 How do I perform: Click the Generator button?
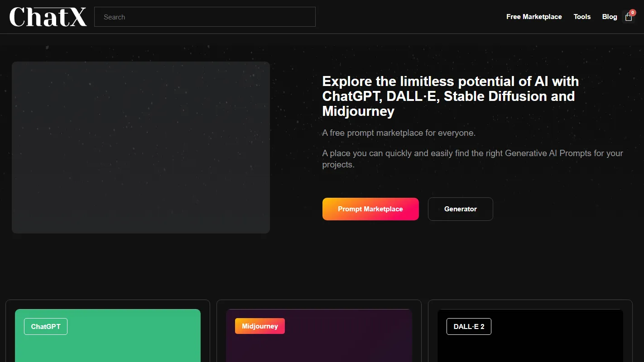click(460, 209)
